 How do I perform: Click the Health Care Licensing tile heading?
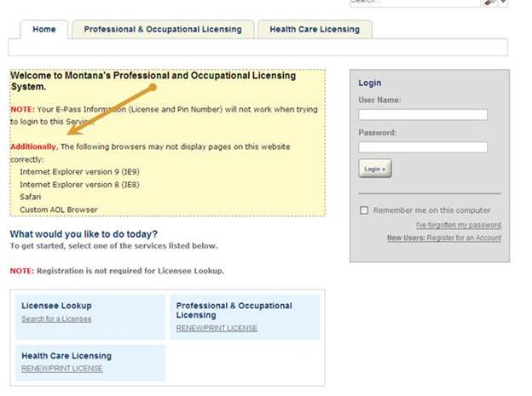coord(66,356)
